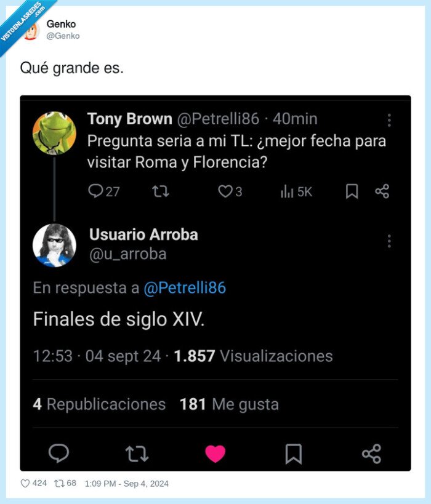View the 181 Me gusta list
Screen dimensions: 431x504
[x=229, y=404]
